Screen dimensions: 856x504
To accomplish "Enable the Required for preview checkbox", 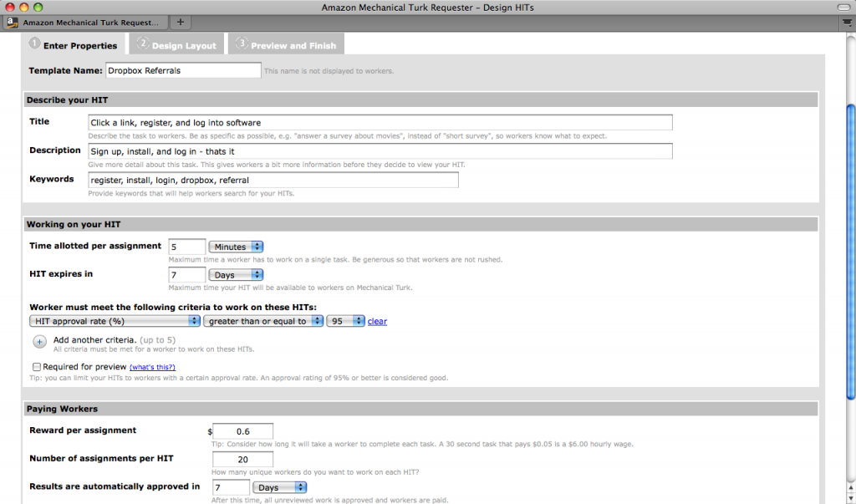I will tap(37, 367).
